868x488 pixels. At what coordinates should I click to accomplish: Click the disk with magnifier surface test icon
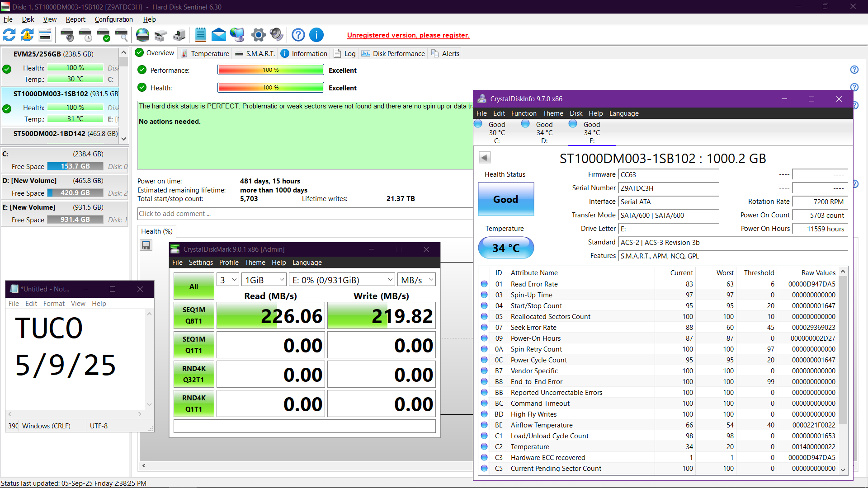(x=121, y=35)
